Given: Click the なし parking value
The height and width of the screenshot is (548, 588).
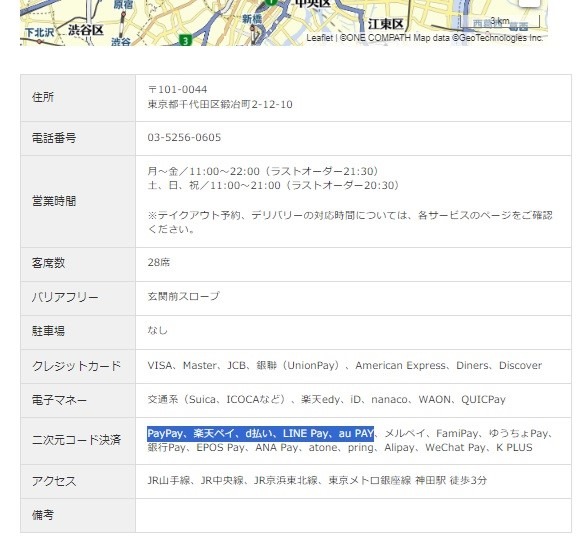Looking at the screenshot, I should [158, 330].
